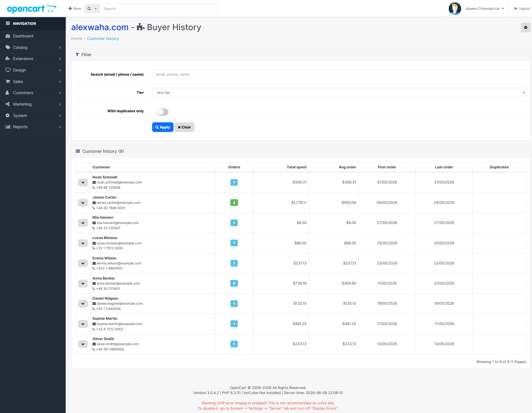Open the search type dropdown in top bar
The image size is (532, 413).
coord(92,9)
